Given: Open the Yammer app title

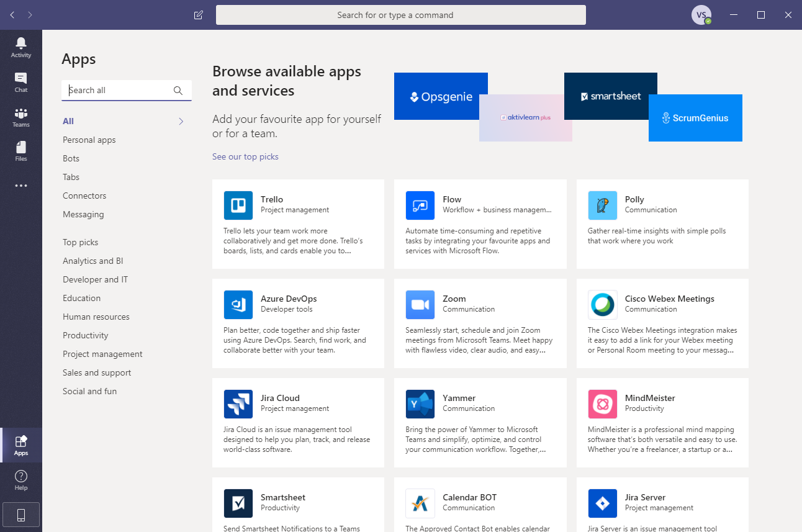Looking at the screenshot, I should 459,398.
